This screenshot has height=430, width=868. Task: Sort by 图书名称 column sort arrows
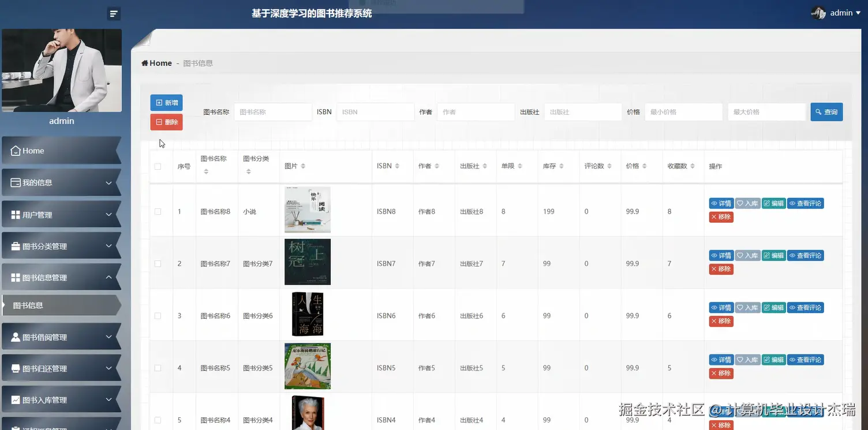(x=206, y=172)
